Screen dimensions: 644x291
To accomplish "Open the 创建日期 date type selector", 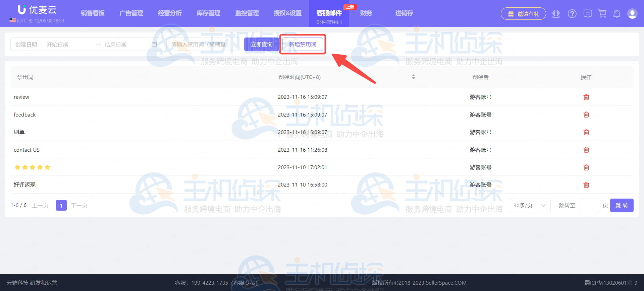I will pyautogui.click(x=26, y=45).
